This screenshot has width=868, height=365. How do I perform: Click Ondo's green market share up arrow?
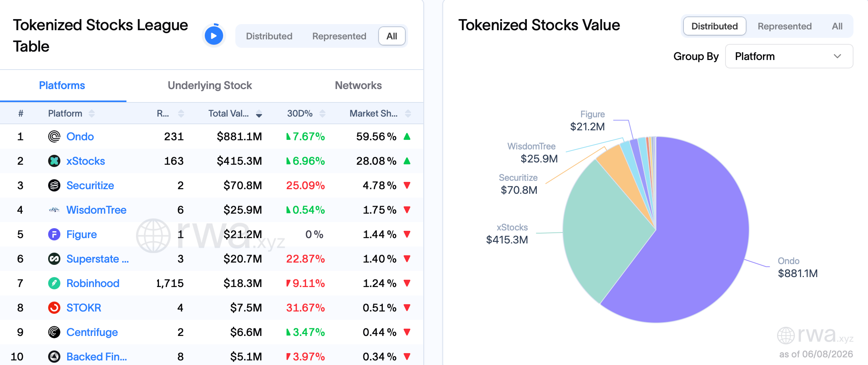(x=407, y=136)
